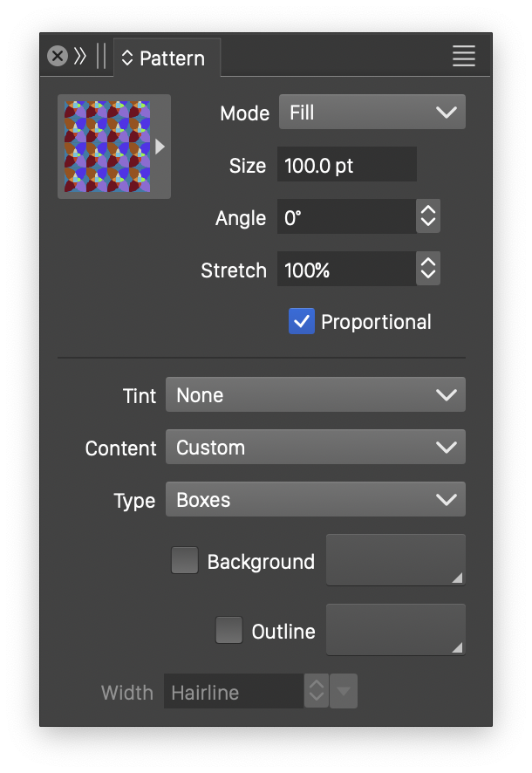Adjust the Stretch stepper arrows

click(427, 270)
